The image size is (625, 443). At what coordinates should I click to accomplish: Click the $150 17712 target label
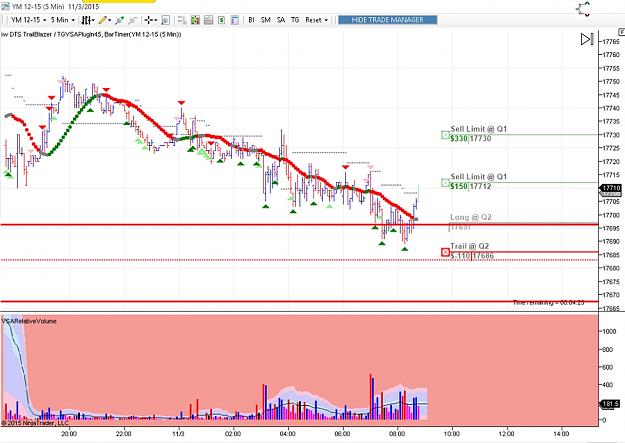click(x=471, y=186)
